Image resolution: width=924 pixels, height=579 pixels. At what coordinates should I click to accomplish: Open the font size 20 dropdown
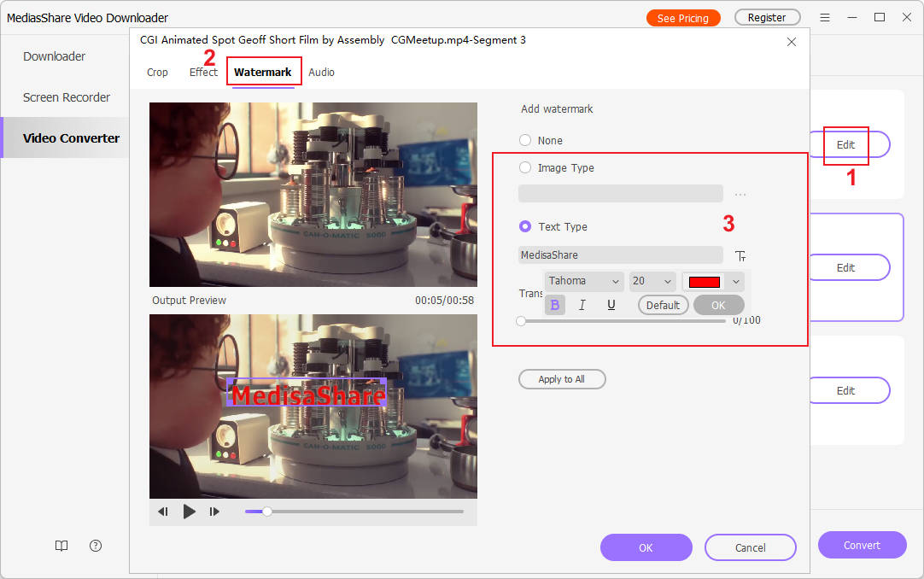652,281
